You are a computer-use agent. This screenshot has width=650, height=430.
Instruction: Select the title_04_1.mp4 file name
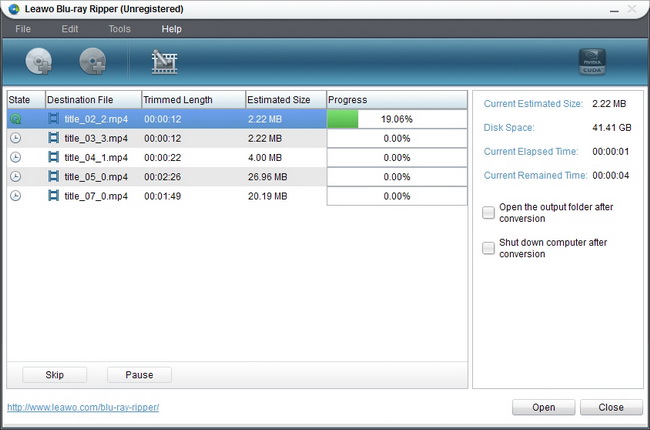click(96, 158)
